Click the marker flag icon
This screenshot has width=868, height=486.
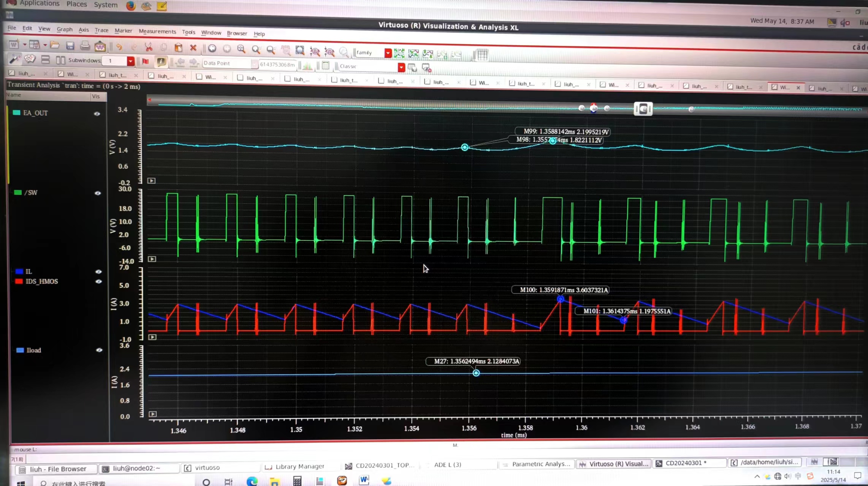[145, 62]
